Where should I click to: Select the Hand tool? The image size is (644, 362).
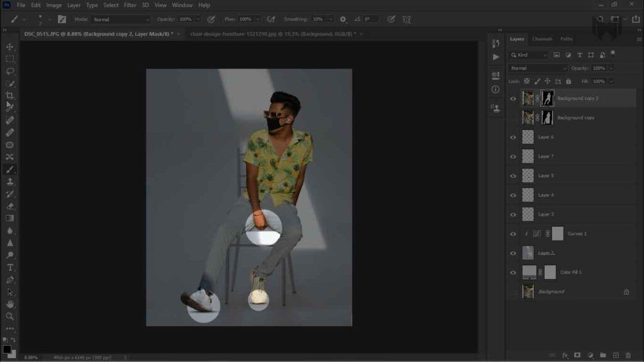(10, 304)
